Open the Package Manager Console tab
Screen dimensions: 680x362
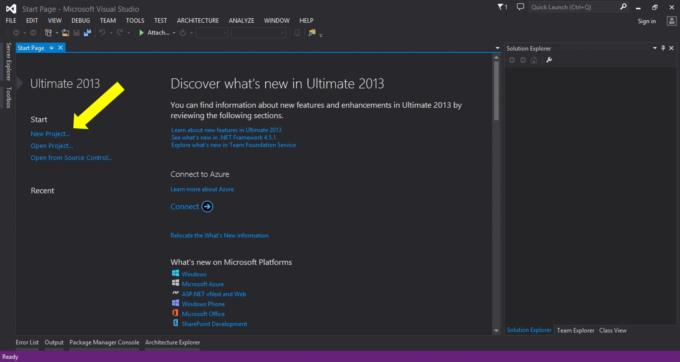[x=104, y=342]
